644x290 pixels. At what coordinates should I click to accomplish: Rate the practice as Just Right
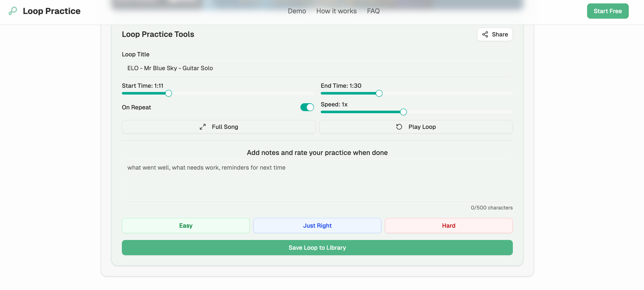[x=317, y=225]
